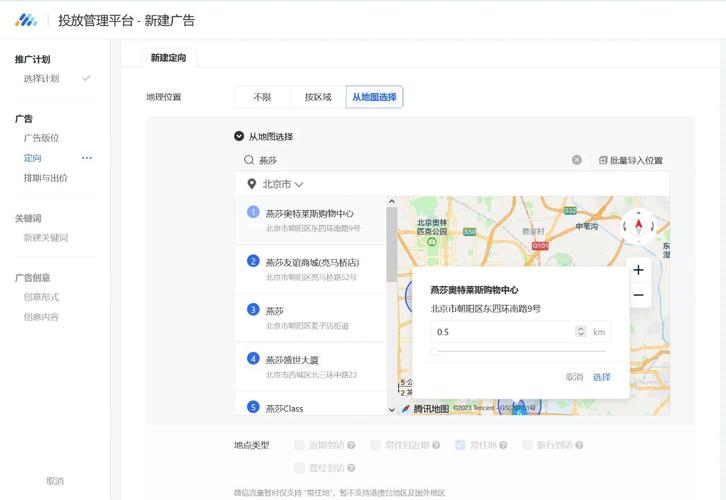Zoom in on the map
Viewport: 726px width, 500px height.
click(638, 270)
